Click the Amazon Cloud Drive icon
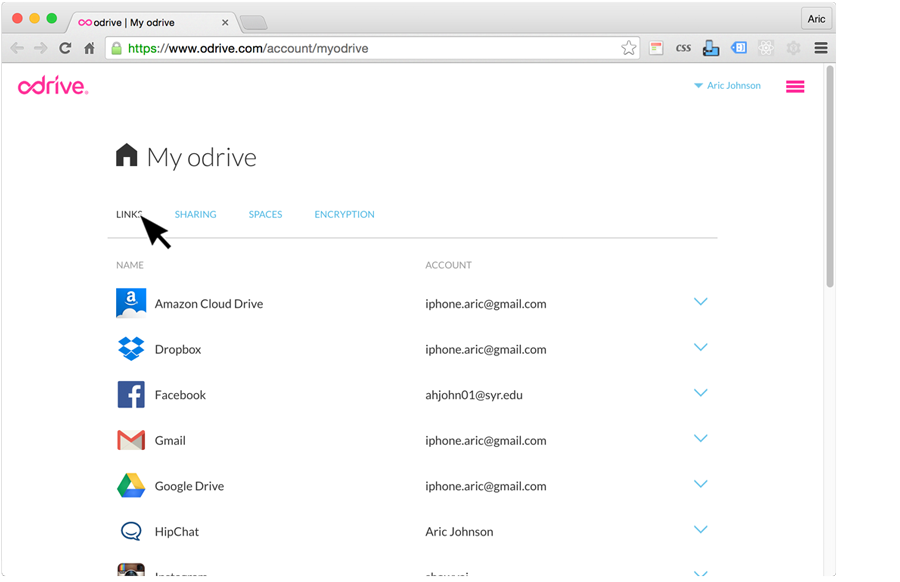The image size is (900, 582). [131, 303]
